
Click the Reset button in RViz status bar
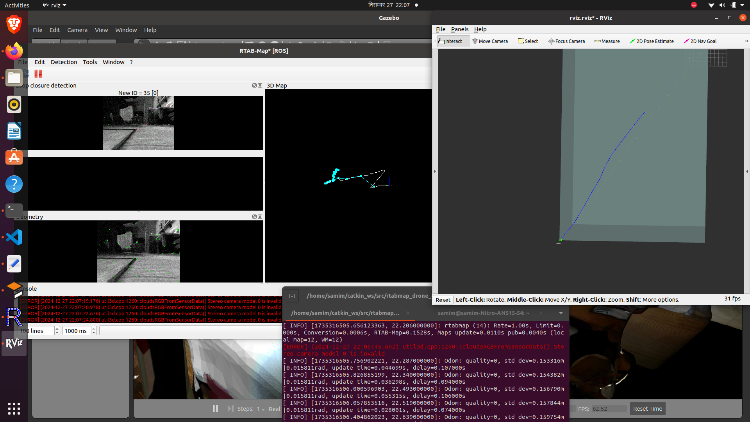[444, 299]
